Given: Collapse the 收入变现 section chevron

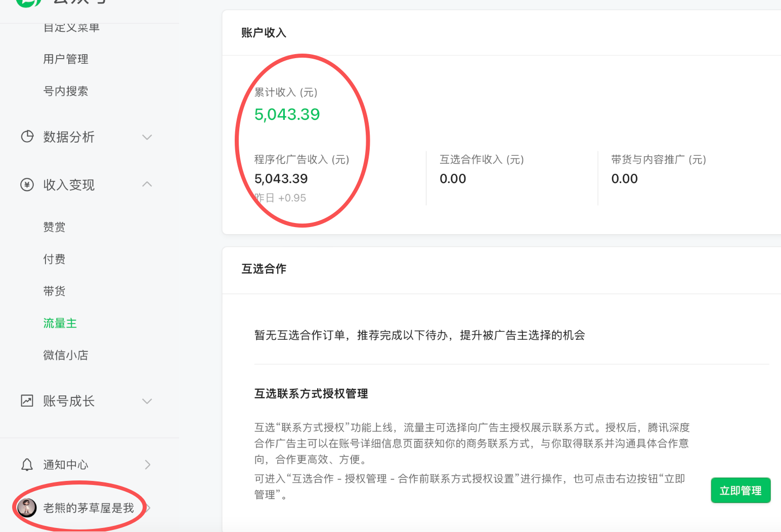Looking at the screenshot, I should tap(147, 185).
